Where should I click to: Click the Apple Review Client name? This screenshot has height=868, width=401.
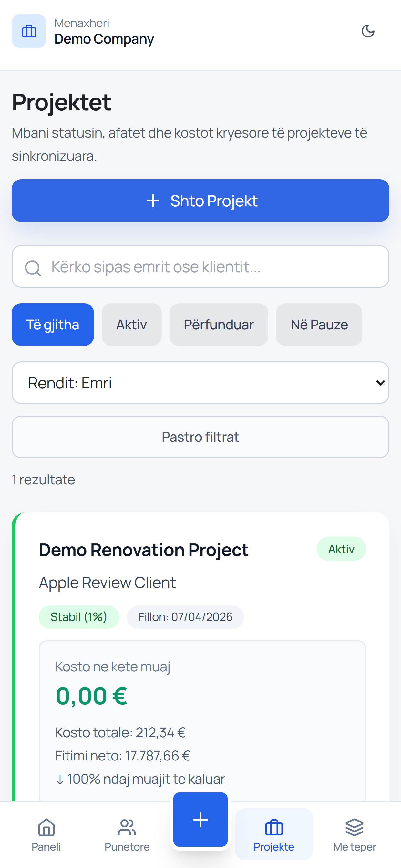click(108, 583)
